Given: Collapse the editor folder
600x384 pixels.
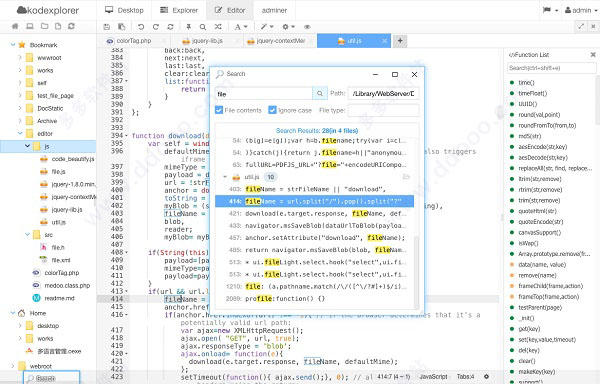Looking at the screenshot, I should [20, 133].
